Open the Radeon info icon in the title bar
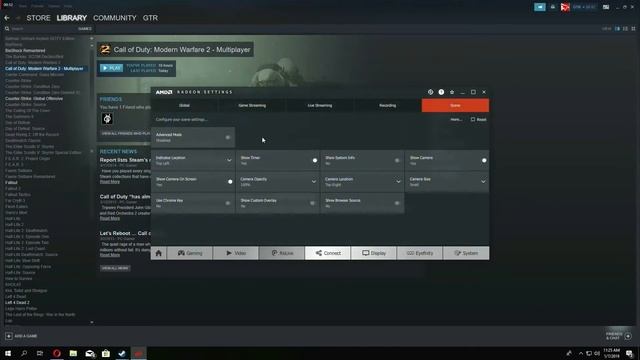 point(441,92)
